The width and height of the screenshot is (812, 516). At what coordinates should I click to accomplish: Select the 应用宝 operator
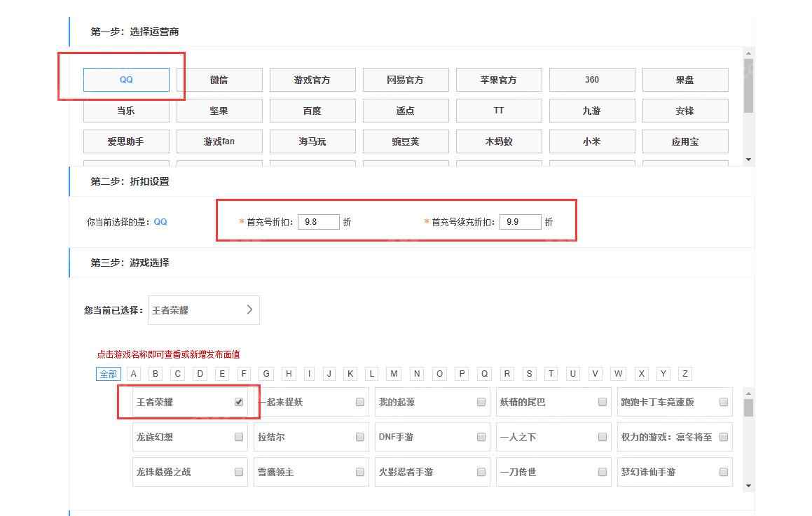[686, 141]
